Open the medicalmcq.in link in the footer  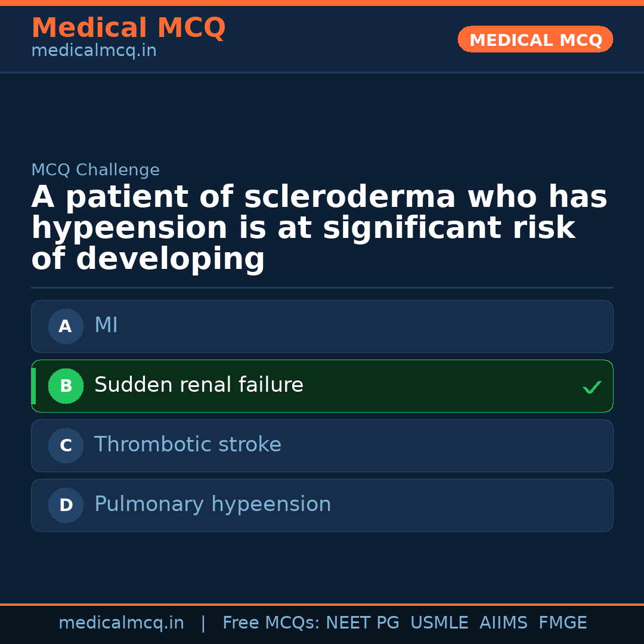[x=121, y=623]
